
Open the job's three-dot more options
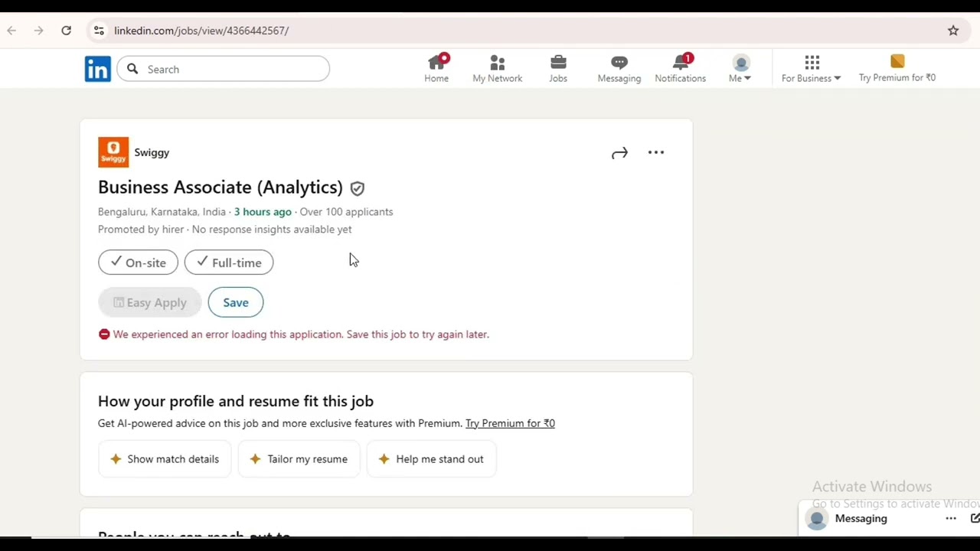coord(656,152)
